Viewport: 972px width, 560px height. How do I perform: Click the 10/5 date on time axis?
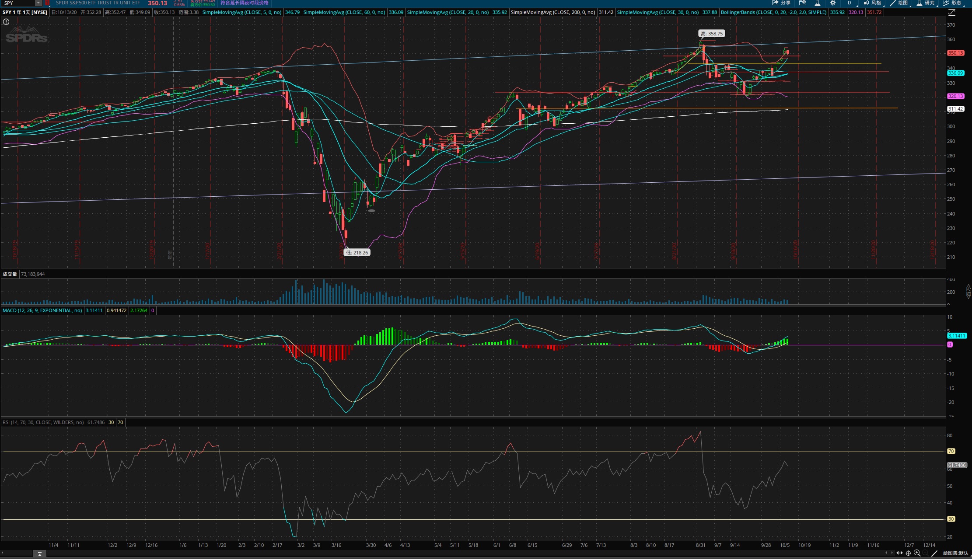click(x=785, y=545)
